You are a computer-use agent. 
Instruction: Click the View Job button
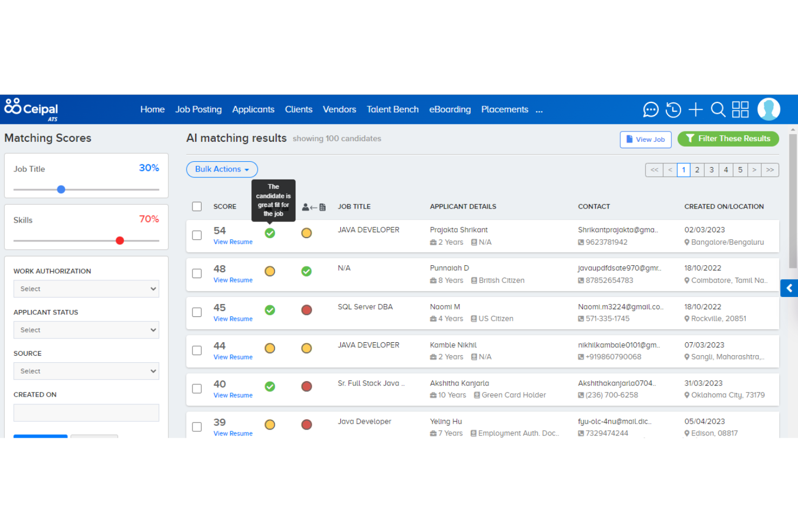coord(645,140)
